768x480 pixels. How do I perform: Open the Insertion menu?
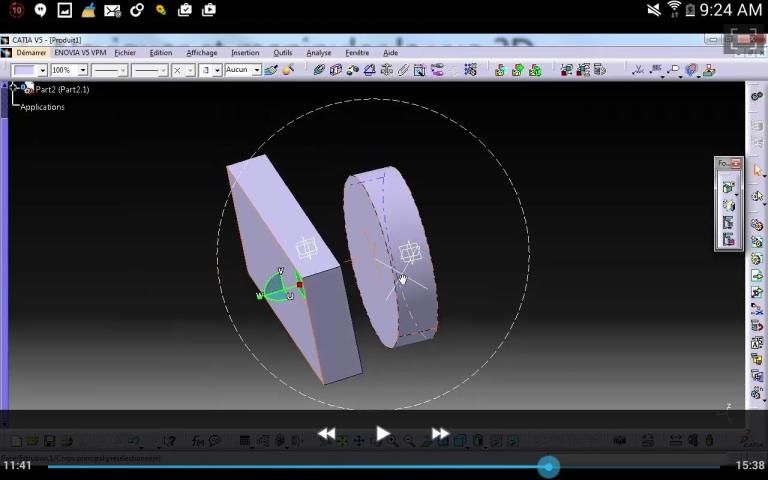tap(245, 53)
